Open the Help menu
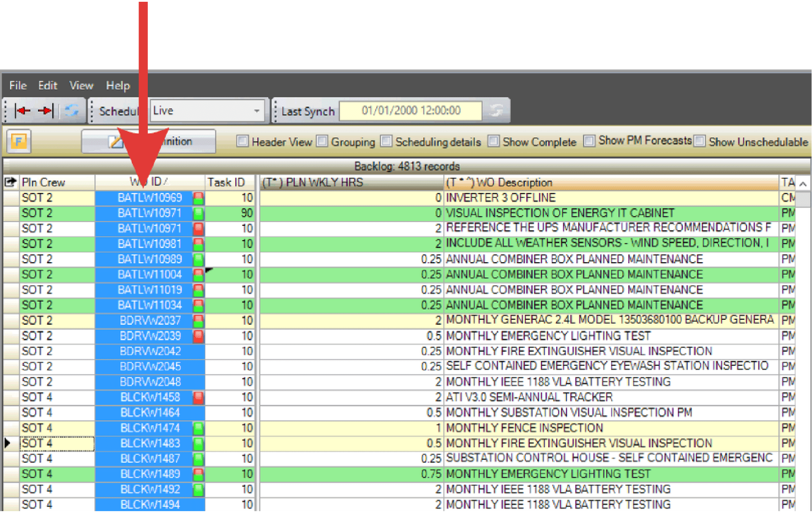Image resolution: width=812 pixels, height=512 pixels. point(118,85)
